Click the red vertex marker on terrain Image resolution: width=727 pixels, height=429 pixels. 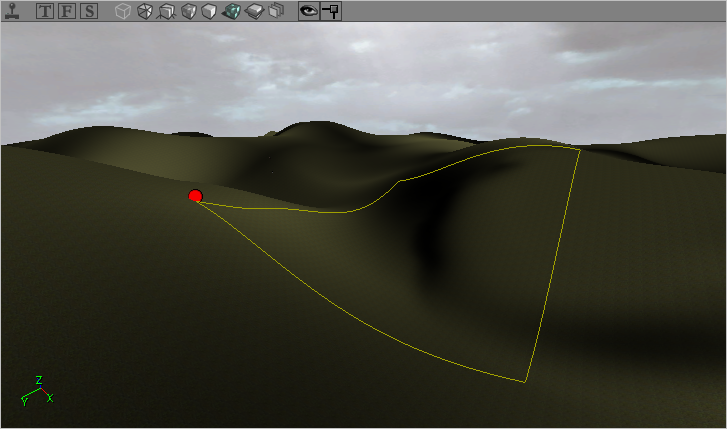coord(195,196)
